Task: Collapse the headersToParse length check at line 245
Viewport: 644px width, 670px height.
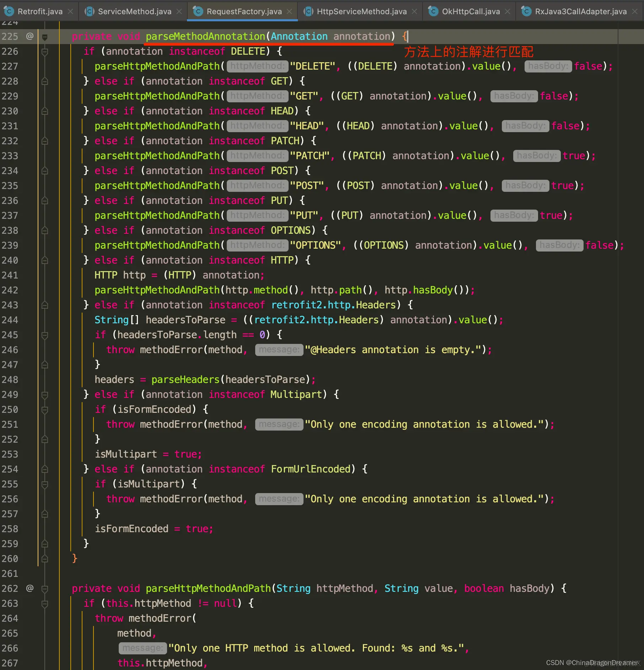Action: pyautogui.click(x=45, y=335)
